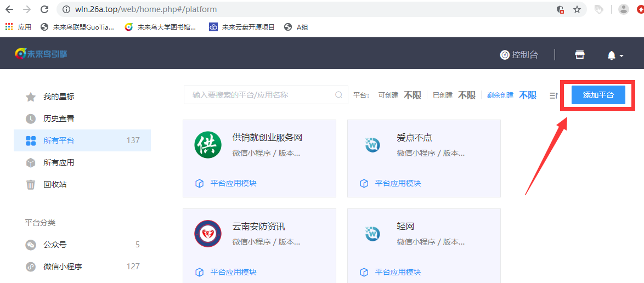The width and height of the screenshot is (644, 283).
Task: Click the platform sort order icon
Action: point(553,95)
